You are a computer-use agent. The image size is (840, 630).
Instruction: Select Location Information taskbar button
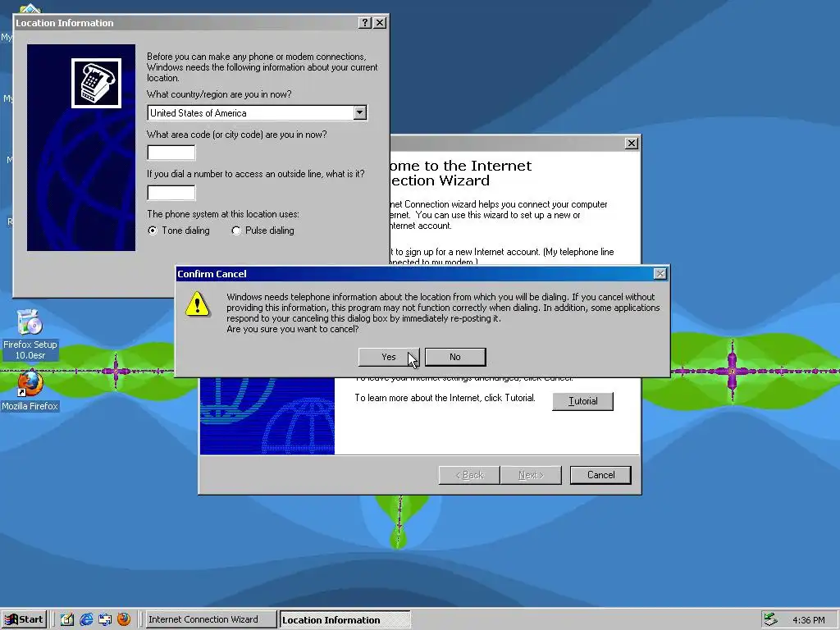coord(345,619)
